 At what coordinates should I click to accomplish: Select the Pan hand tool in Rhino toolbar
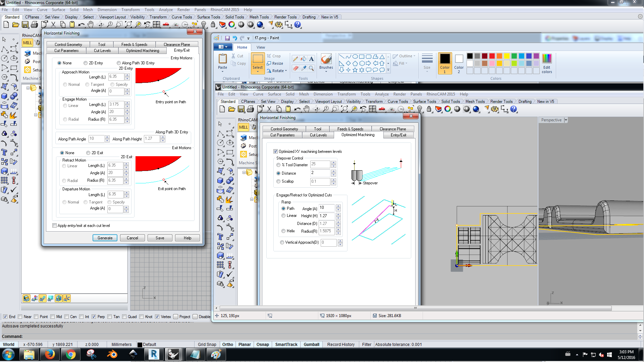(91, 24)
